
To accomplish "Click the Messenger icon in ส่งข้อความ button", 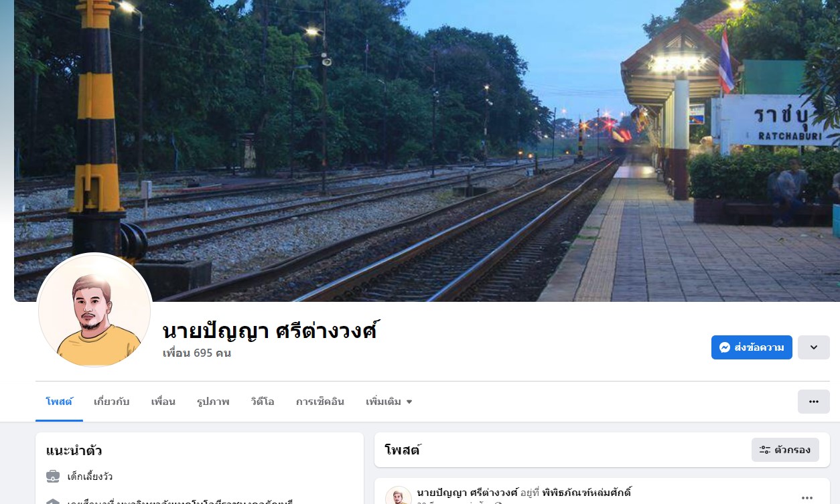I will [724, 347].
